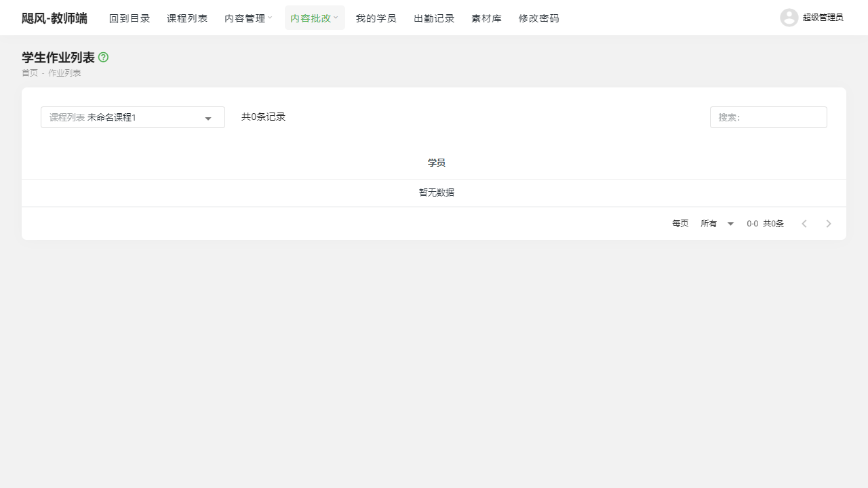Switch to 我的学员 in the navigation
The height and width of the screenshot is (488, 868).
tap(376, 18)
